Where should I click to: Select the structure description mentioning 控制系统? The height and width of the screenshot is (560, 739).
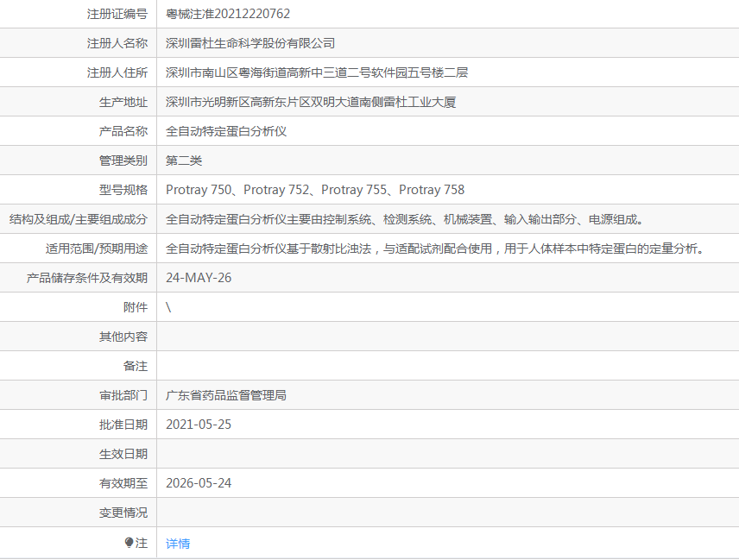pos(404,219)
